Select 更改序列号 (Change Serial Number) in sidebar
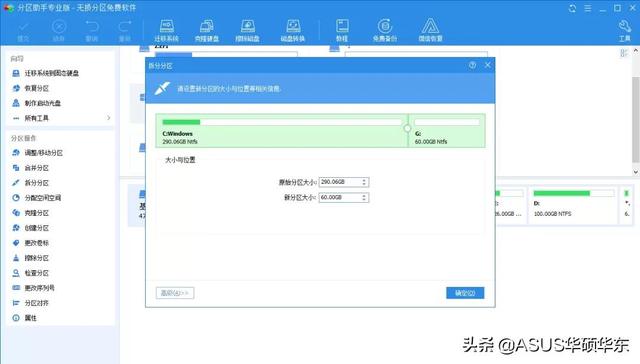Image resolution: width=640 pixels, height=364 pixels. [40, 288]
